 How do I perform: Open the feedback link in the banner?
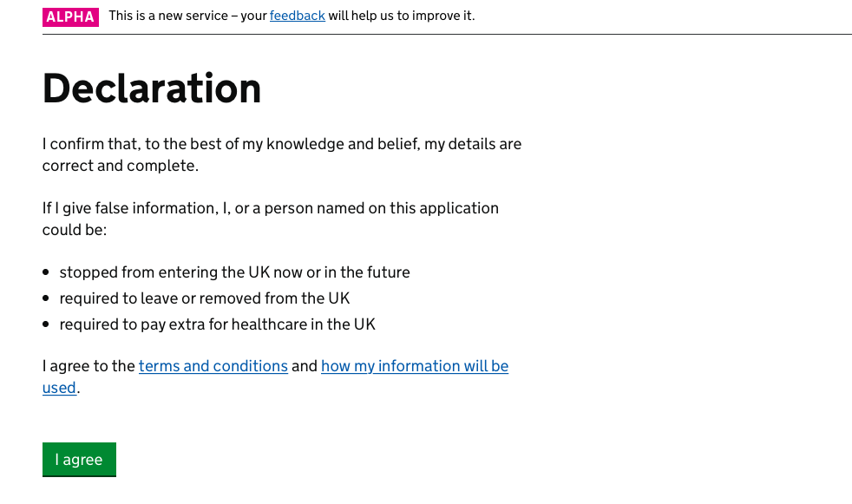click(298, 16)
